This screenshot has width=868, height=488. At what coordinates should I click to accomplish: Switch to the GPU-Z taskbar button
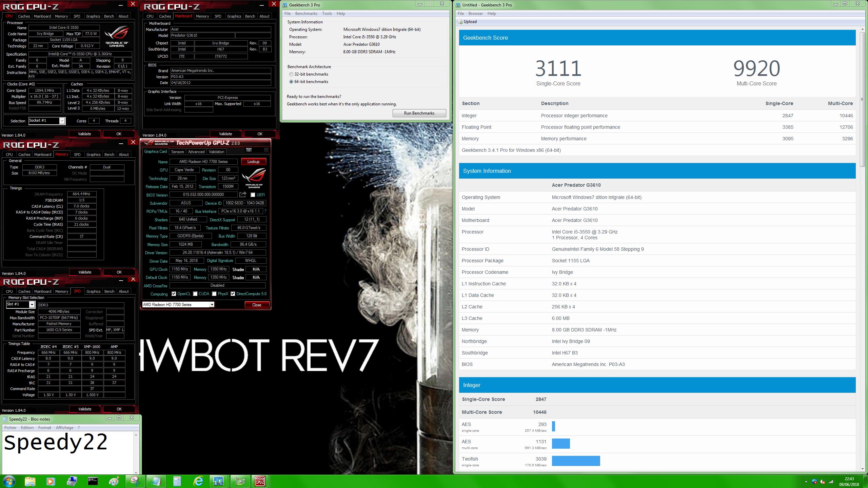click(240, 481)
